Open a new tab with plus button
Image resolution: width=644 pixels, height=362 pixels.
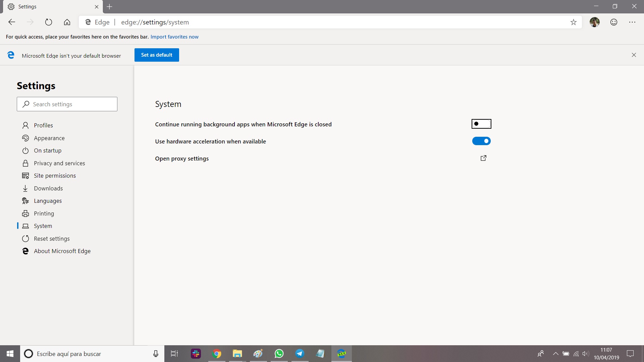(x=109, y=7)
